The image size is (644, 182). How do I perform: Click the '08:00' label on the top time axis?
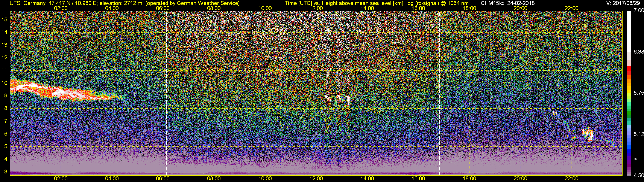click(214, 8)
